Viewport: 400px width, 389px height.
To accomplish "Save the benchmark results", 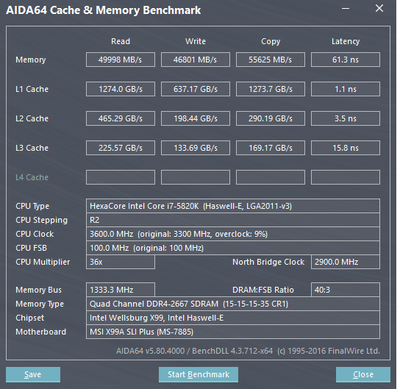I will click(33, 374).
